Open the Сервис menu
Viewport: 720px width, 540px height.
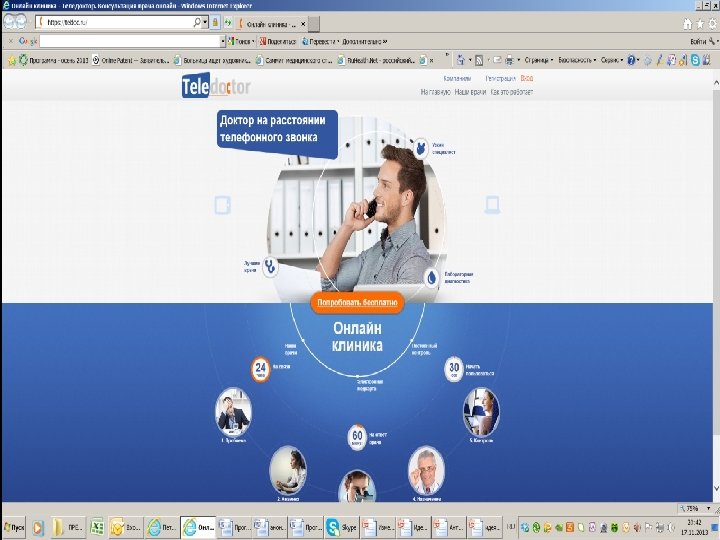pyautogui.click(x=612, y=60)
